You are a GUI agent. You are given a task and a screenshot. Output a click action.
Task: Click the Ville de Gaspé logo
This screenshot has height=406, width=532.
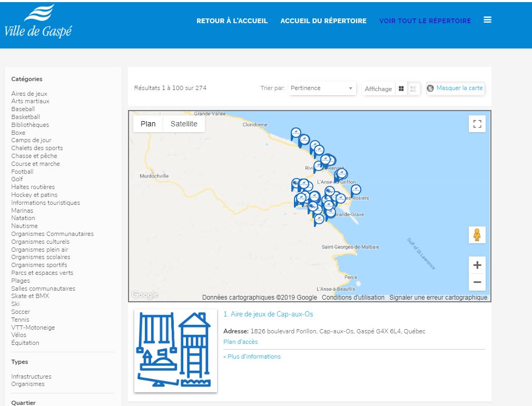[x=37, y=22]
